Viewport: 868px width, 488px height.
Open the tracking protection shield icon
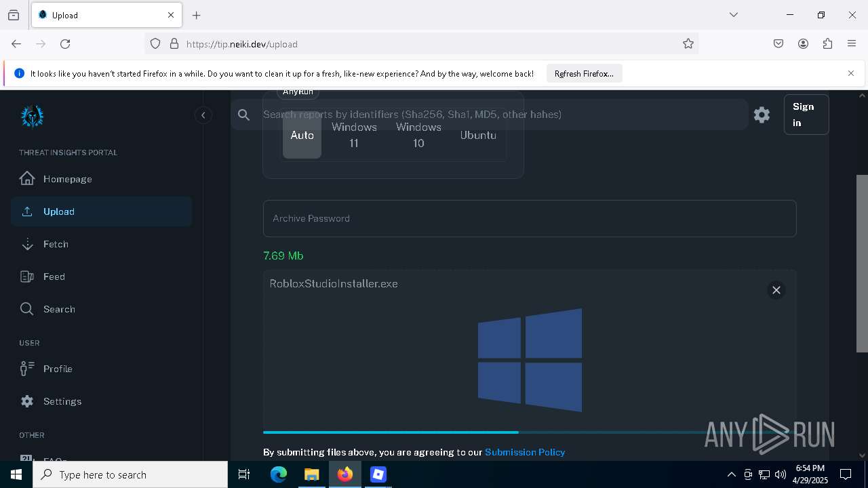(x=155, y=43)
